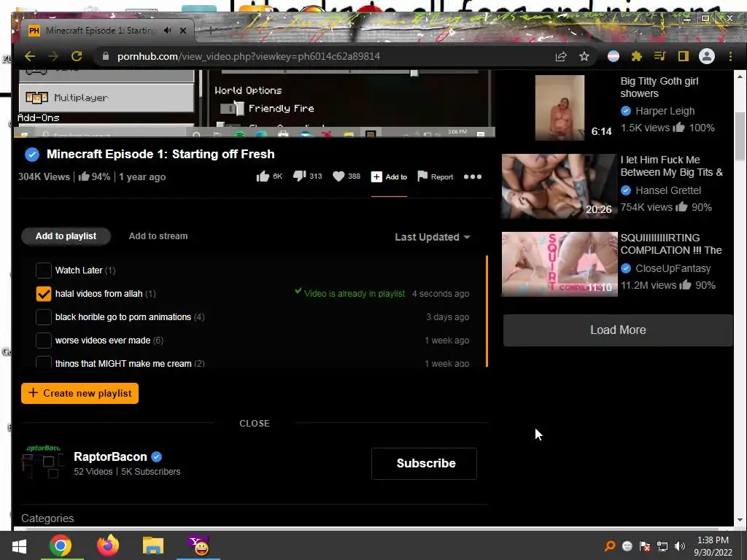Viewport: 747px width, 560px height.
Task: Click the Report flag icon
Action: coord(422,176)
